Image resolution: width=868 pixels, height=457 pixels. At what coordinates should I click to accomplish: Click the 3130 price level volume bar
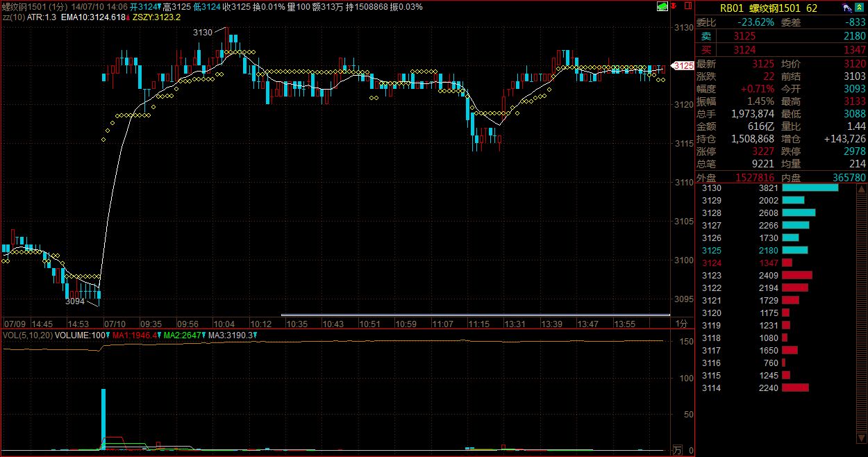point(810,188)
